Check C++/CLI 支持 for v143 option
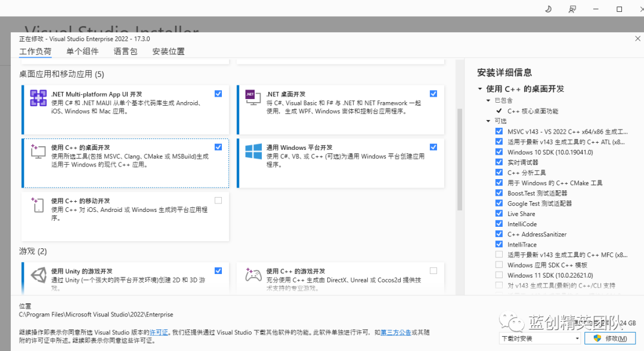This screenshot has width=644, height=351. click(x=499, y=286)
